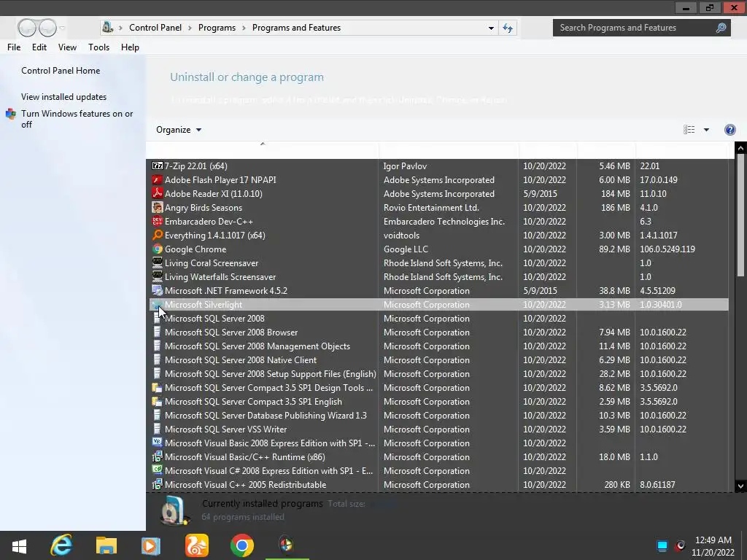Click the Control Panel taskbar icon

(286, 545)
